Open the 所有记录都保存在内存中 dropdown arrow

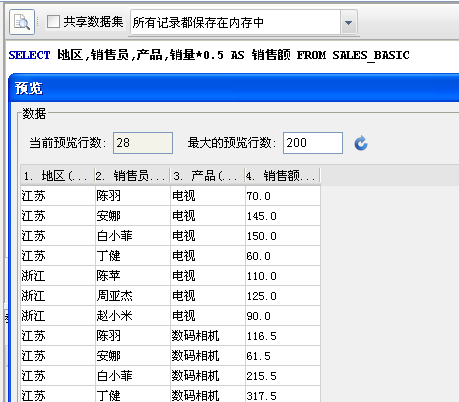(x=349, y=23)
